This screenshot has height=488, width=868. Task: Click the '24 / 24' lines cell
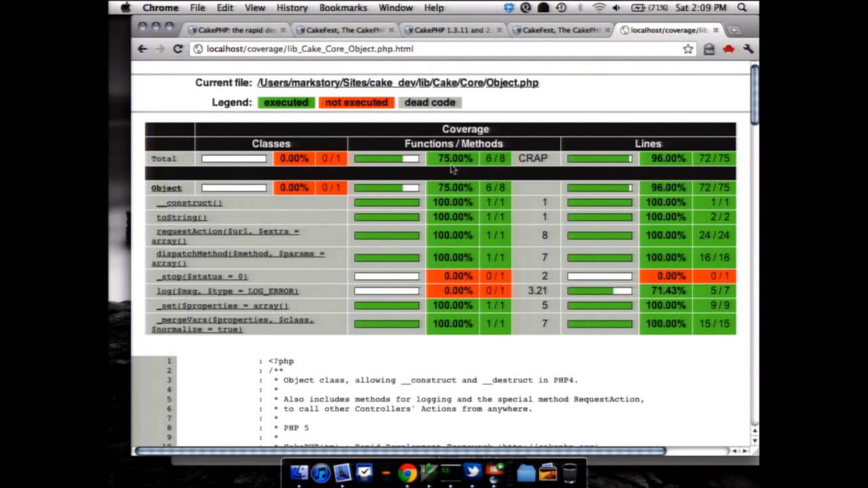pyautogui.click(x=714, y=235)
